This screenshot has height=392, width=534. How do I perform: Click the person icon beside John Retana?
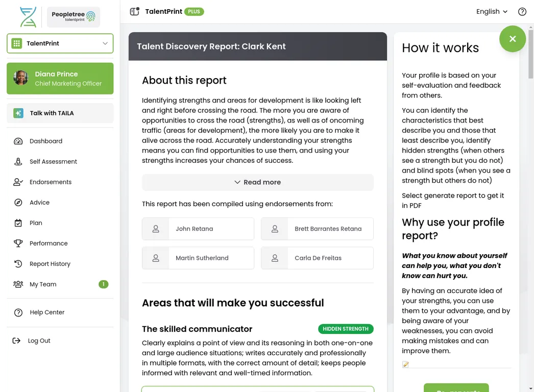[156, 229]
